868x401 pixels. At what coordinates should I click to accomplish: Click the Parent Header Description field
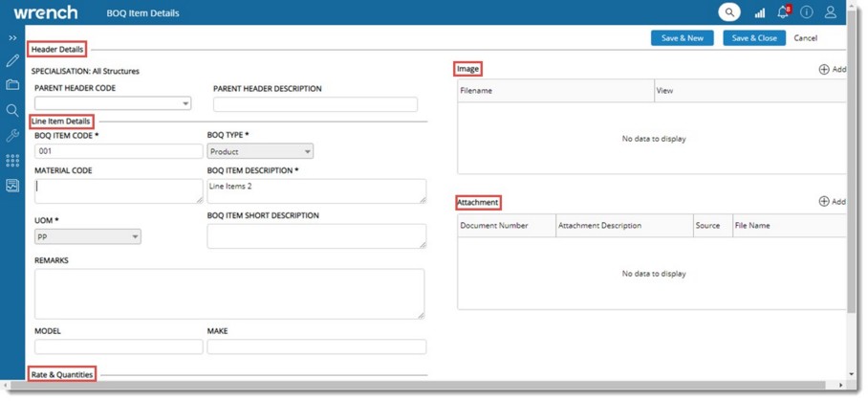pos(315,104)
